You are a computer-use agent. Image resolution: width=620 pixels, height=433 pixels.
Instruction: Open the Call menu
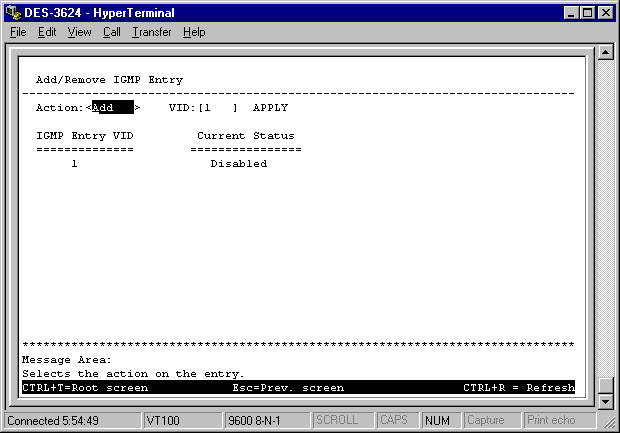click(x=111, y=32)
